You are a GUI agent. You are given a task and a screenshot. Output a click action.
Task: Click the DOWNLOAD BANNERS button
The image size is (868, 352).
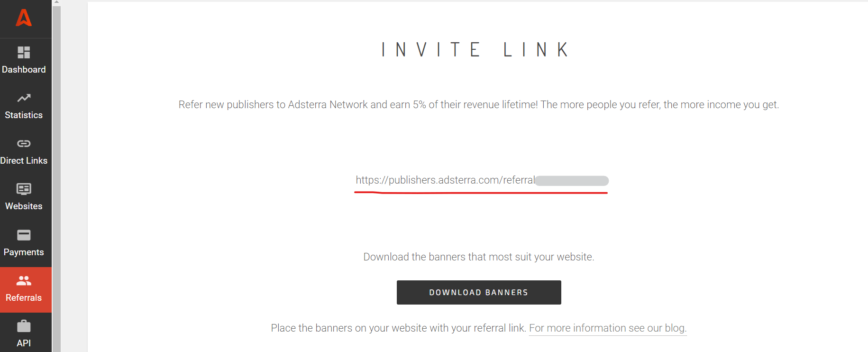478,292
